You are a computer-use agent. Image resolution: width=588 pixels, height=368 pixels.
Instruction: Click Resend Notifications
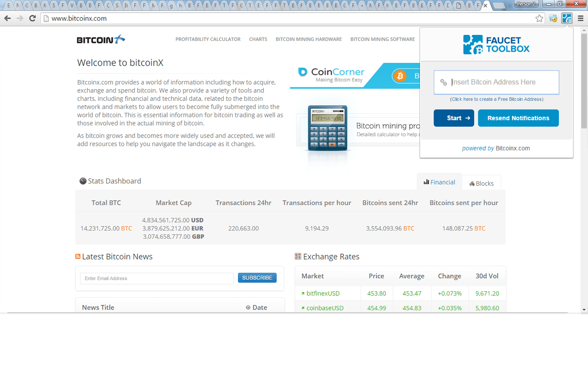pos(518,118)
